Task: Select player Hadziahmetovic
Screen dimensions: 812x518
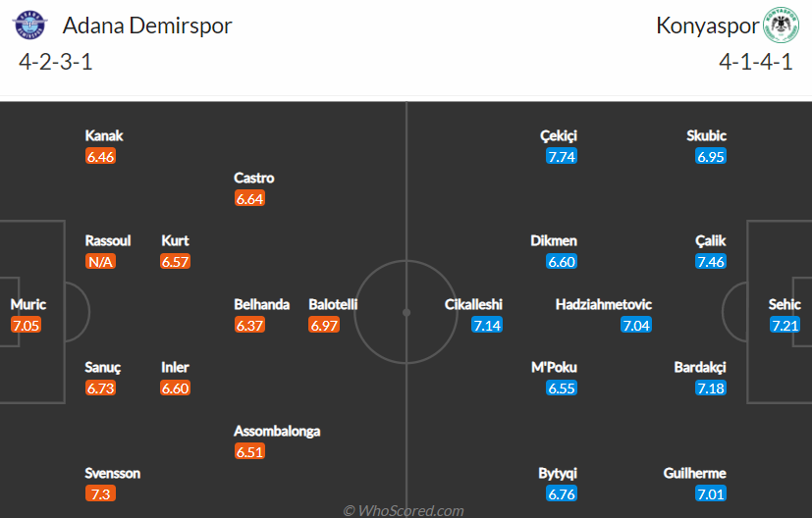Action: pos(603,304)
